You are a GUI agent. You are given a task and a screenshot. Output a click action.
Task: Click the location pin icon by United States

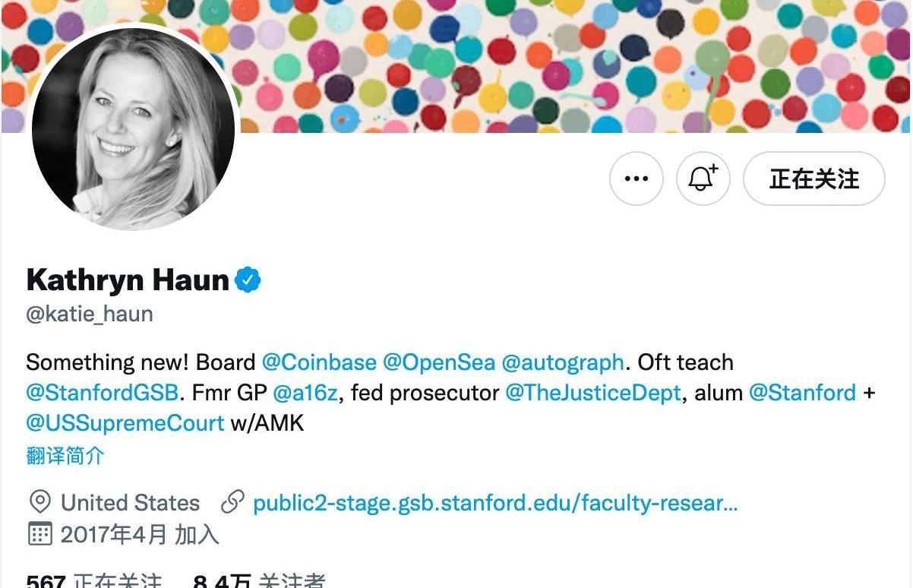(39, 502)
